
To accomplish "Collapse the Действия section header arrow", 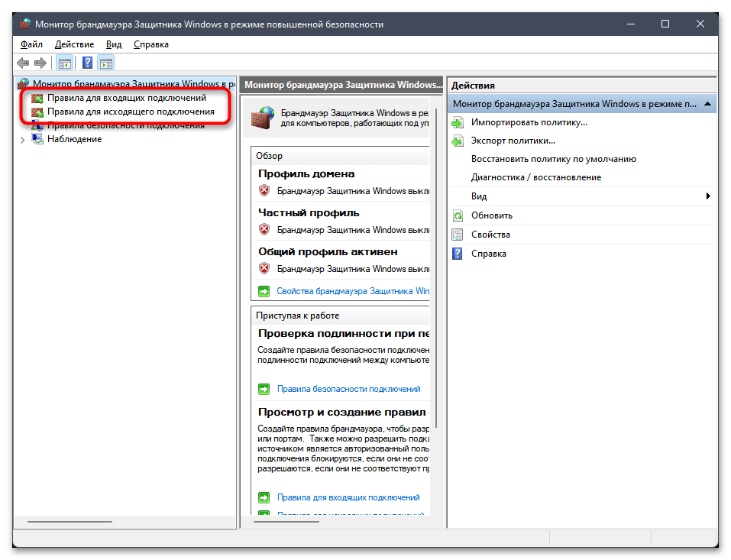I will click(708, 103).
